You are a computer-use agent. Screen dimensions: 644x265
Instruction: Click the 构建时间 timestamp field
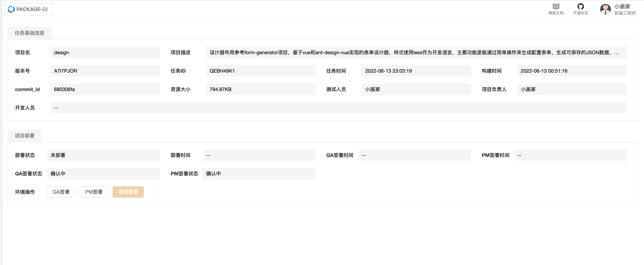coord(572,71)
